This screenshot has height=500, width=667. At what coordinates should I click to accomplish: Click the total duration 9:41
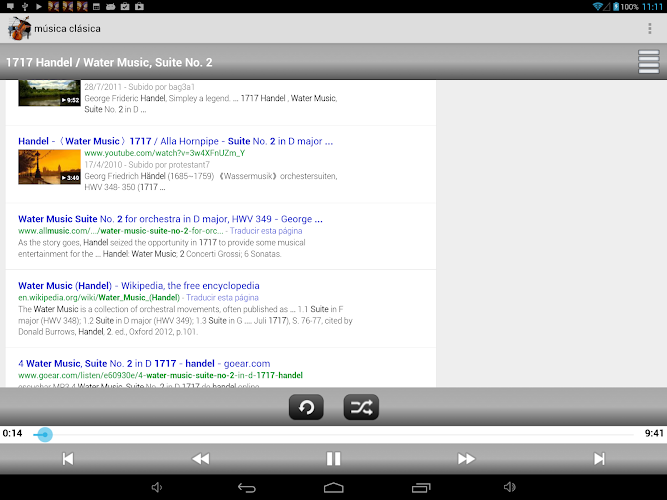[654, 433]
